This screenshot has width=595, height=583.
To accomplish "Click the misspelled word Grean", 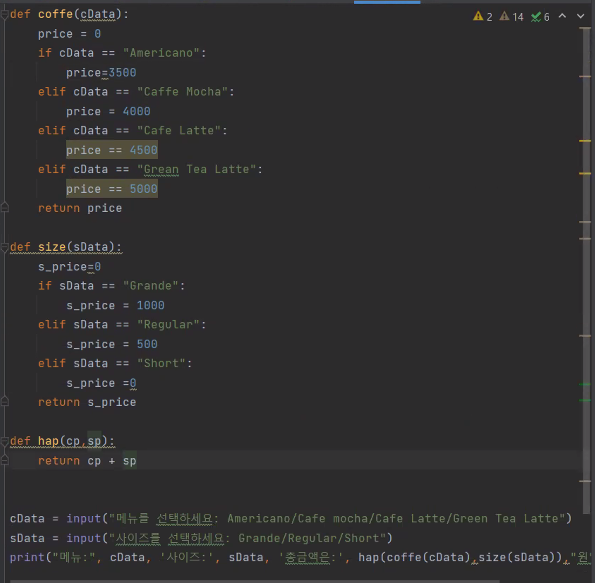I will [x=161, y=169].
